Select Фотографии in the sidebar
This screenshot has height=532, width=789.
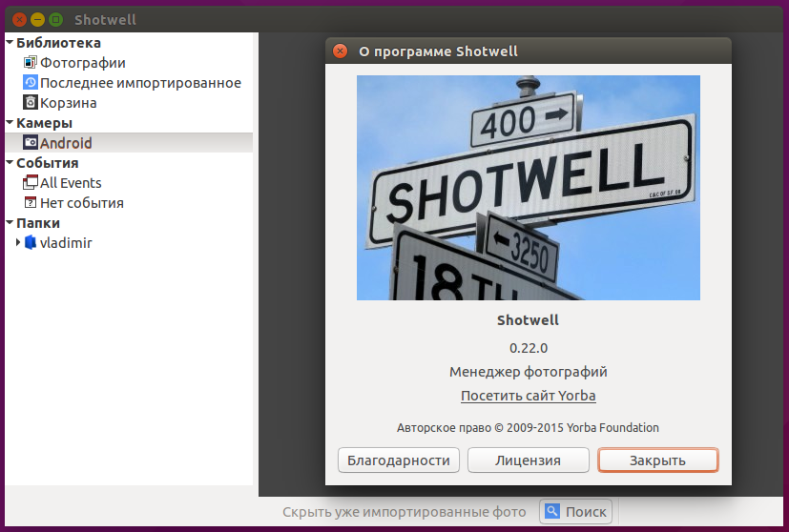tap(129, 62)
